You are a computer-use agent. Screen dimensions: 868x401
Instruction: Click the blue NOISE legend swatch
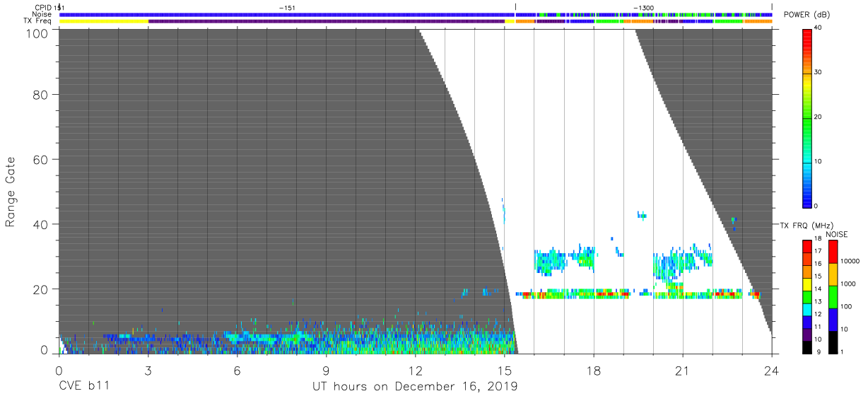(833, 320)
